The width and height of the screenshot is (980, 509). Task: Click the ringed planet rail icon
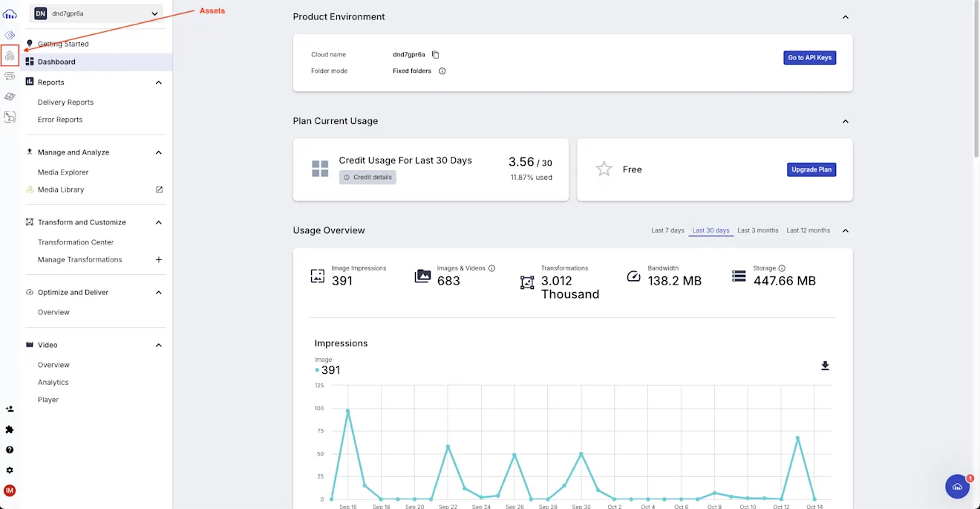[x=10, y=97]
